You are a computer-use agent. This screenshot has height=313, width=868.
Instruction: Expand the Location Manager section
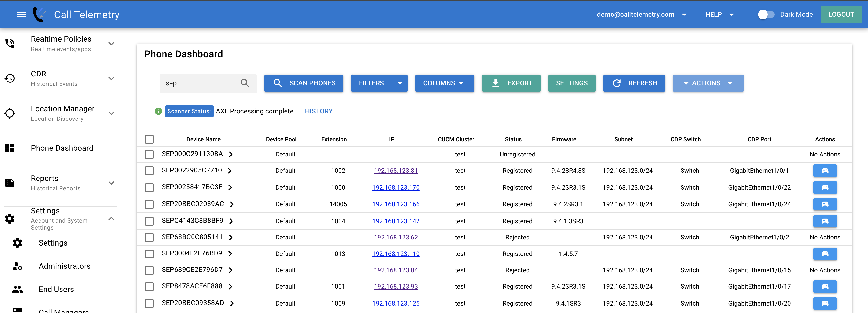[112, 113]
